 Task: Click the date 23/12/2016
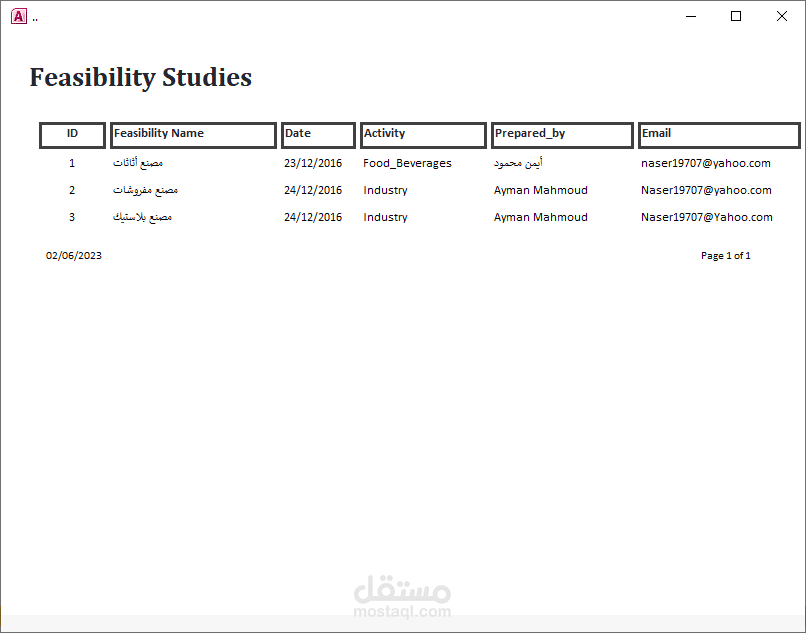[x=313, y=163]
